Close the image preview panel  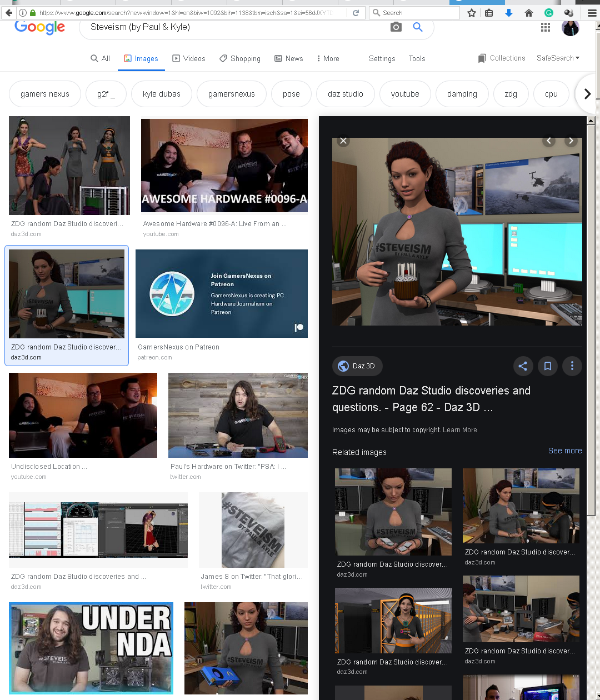point(343,141)
